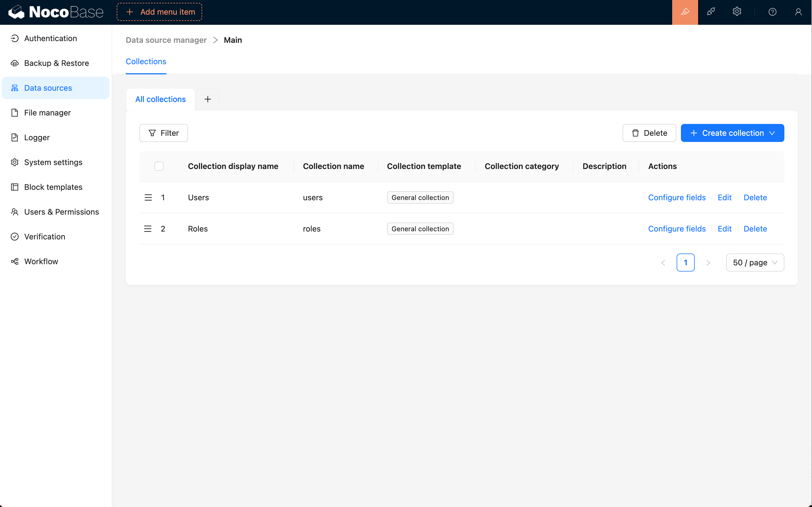This screenshot has height=507, width=812.
Task: Click drag handle icon for Users row
Action: pos(148,197)
